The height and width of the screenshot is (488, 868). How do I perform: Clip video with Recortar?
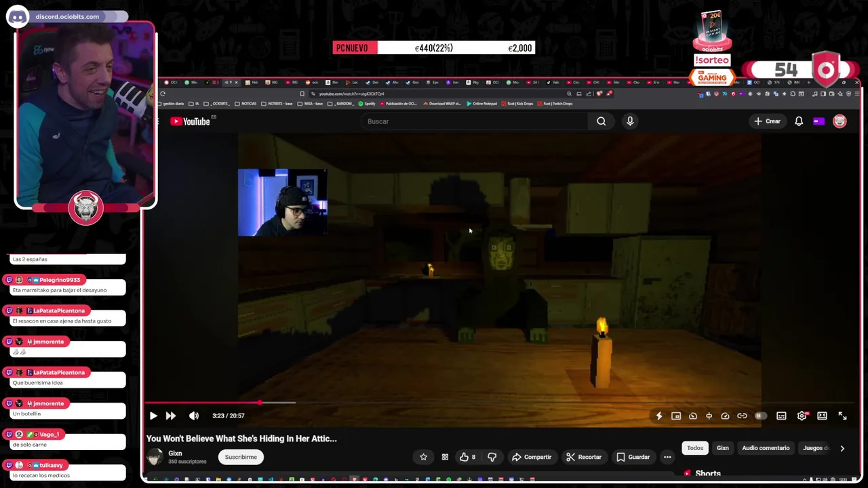584,457
